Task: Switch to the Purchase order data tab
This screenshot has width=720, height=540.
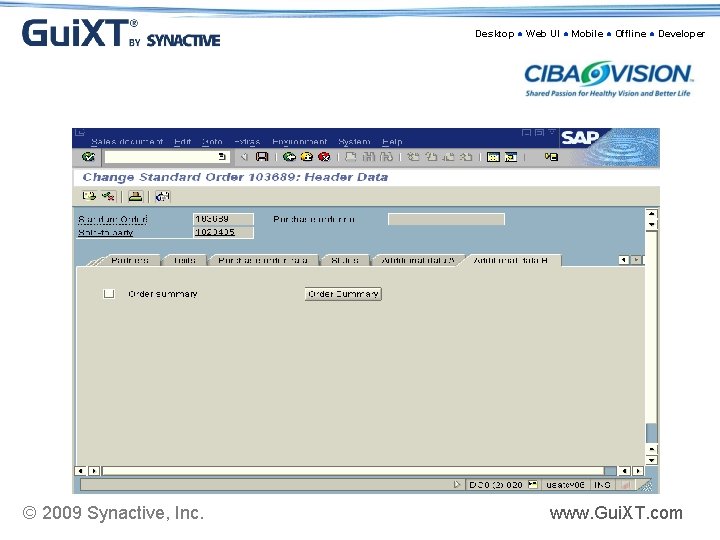Action: pos(263,260)
